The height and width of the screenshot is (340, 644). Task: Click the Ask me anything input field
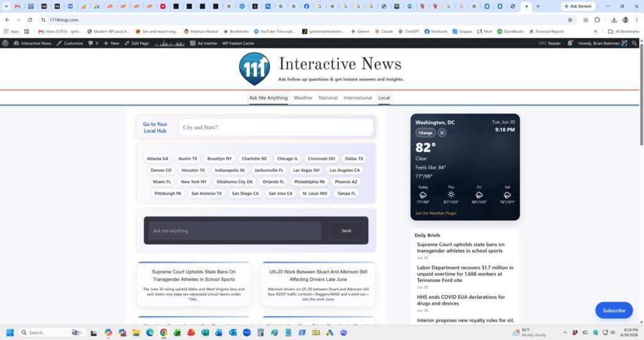point(235,230)
